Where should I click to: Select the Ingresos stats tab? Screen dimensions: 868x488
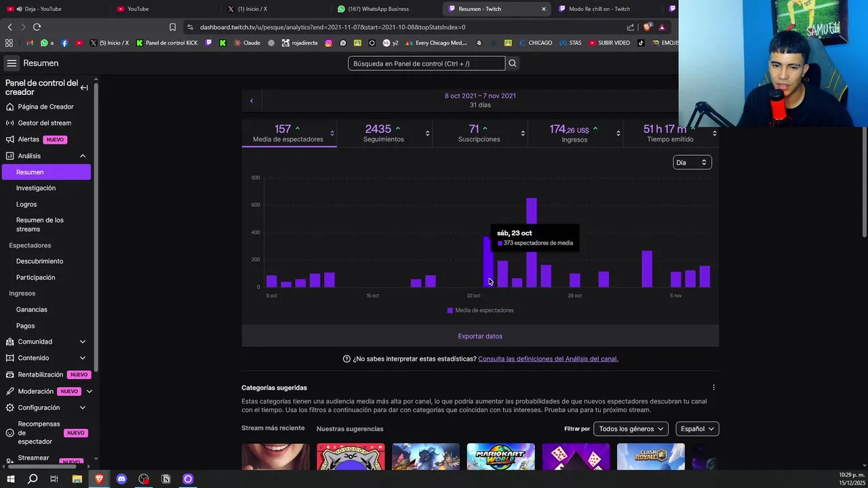tap(574, 133)
